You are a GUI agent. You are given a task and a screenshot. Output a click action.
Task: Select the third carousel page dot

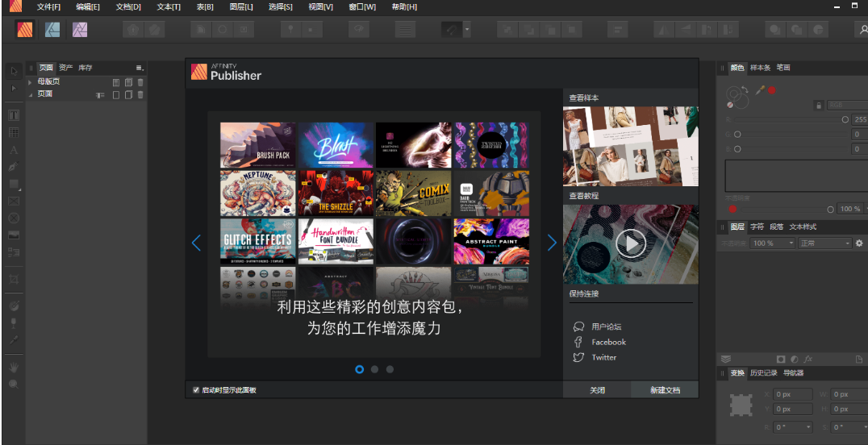point(390,369)
